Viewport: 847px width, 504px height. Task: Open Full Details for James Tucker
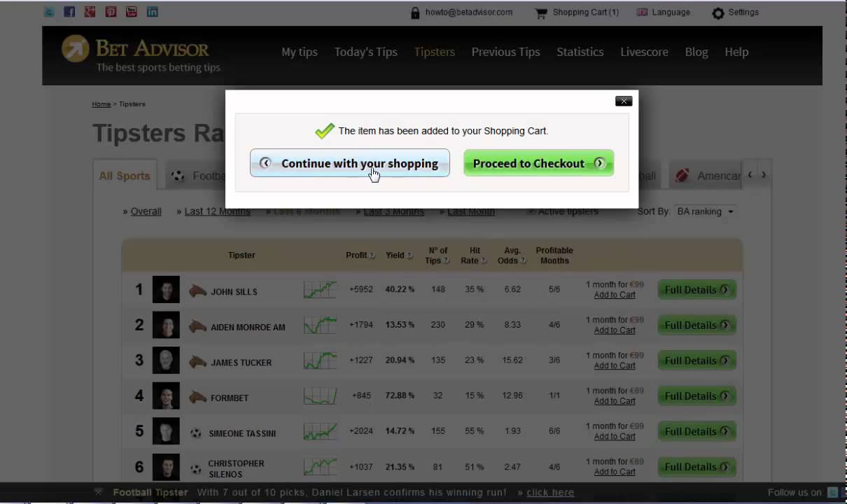coord(696,360)
